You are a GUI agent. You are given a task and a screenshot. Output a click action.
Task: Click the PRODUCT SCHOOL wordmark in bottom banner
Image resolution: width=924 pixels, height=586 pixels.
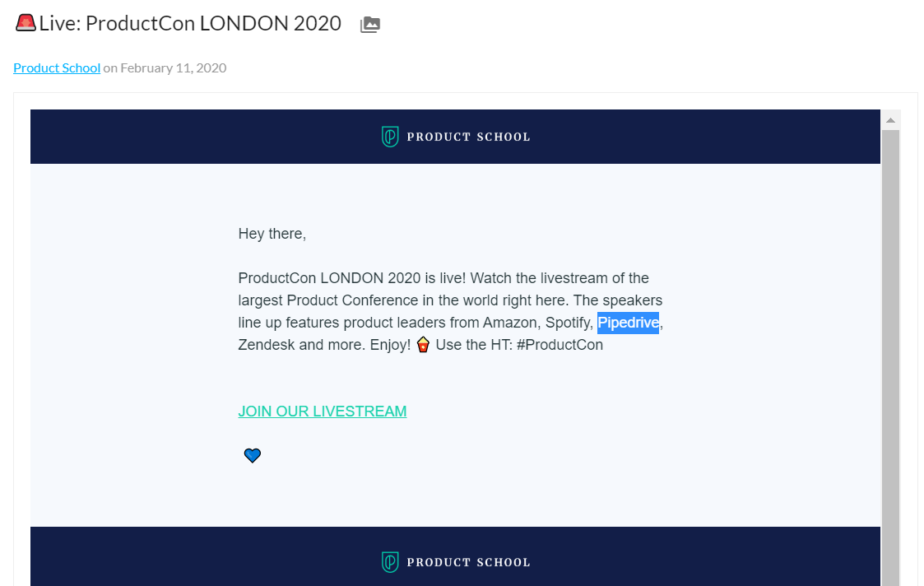click(x=468, y=562)
